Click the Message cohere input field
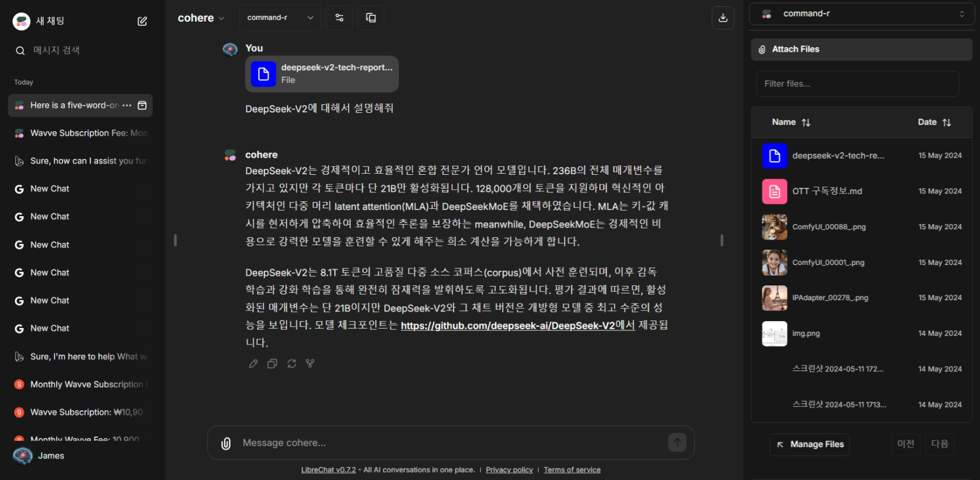 (x=451, y=443)
